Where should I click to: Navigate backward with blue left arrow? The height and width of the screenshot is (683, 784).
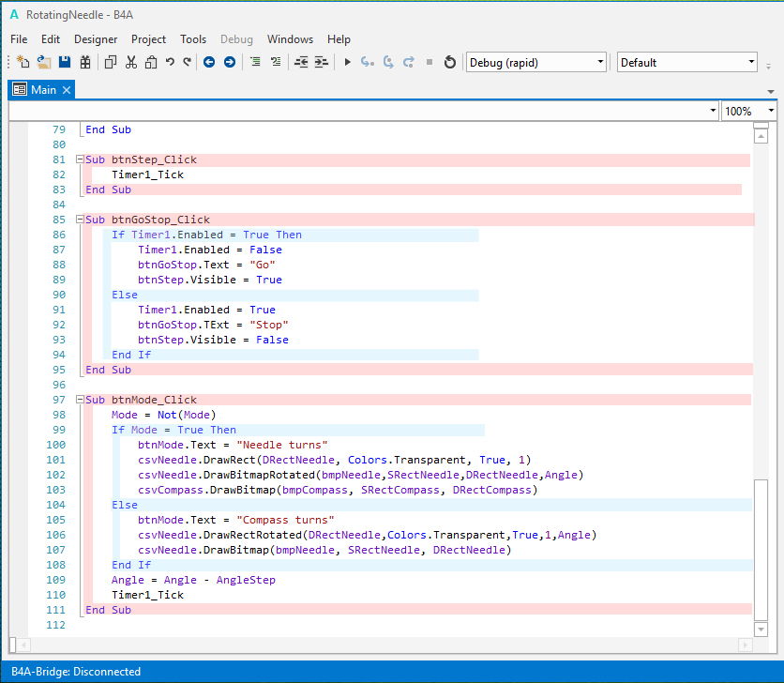[208, 62]
